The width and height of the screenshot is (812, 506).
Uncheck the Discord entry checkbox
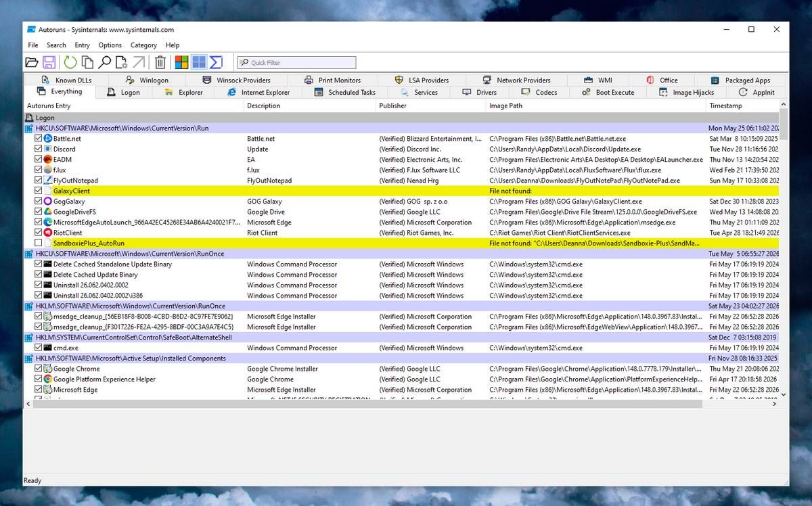point(39,149)
